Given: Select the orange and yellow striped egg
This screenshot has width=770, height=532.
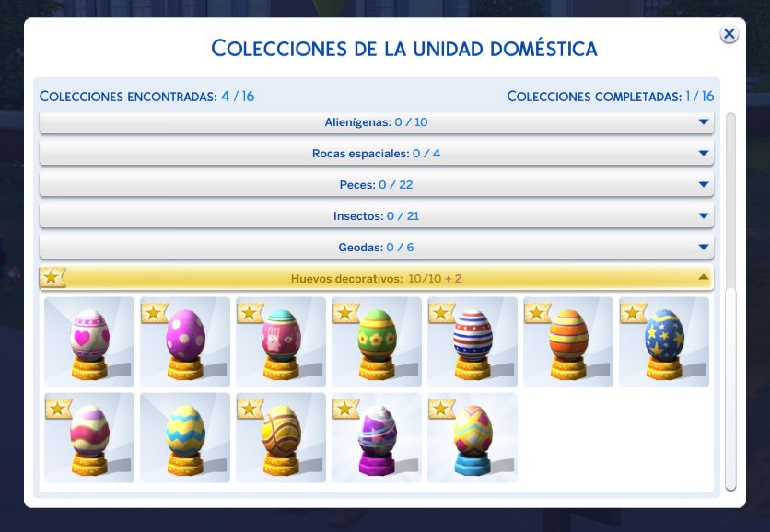Looking at the screenshot, I should pos(568,341).
